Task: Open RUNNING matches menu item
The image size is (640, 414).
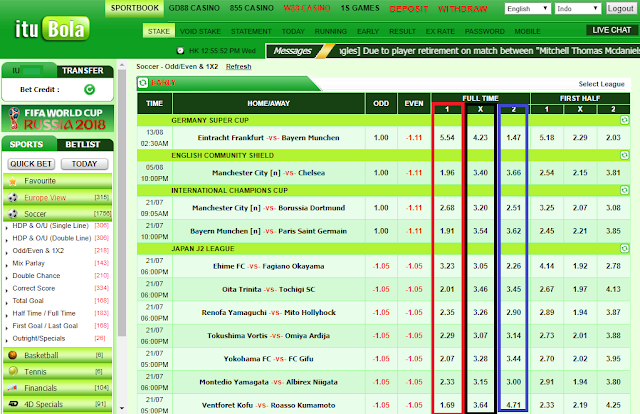Action: [331, 31]
